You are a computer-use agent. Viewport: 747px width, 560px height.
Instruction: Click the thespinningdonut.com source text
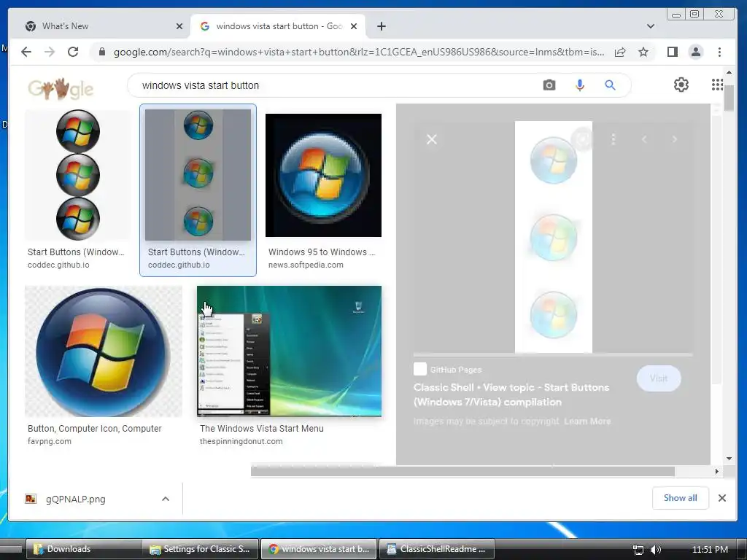[241, 441]
